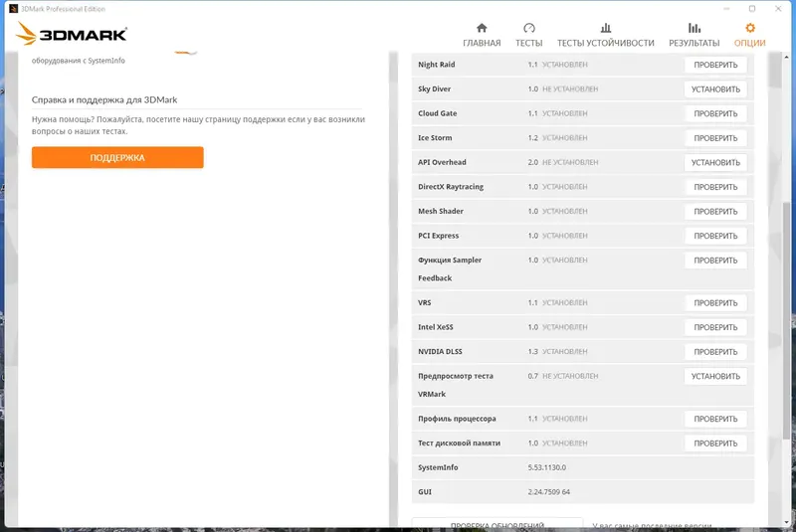Click ПРОВЕРИТЬ for VRS
The width and height of the screenshot is (796, 532).
(x=715, y=302)
